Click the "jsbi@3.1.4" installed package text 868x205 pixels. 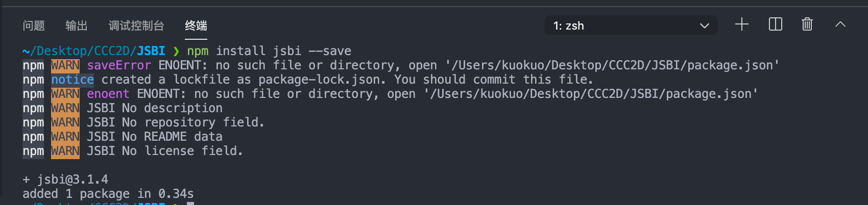click(x=73, y=180)
